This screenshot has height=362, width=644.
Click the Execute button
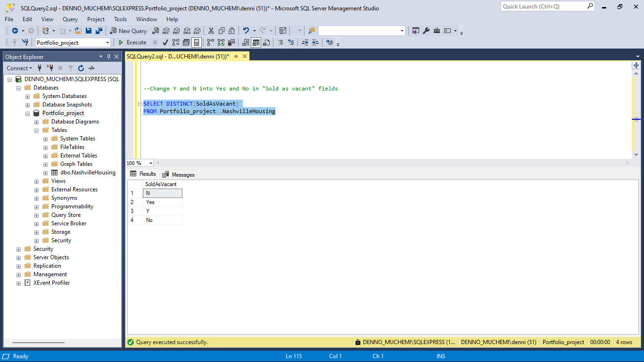pos(132,42)
